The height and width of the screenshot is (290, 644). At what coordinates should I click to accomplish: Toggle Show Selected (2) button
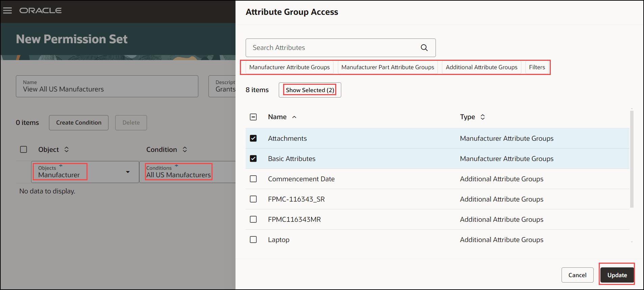(x=310, y=90)
